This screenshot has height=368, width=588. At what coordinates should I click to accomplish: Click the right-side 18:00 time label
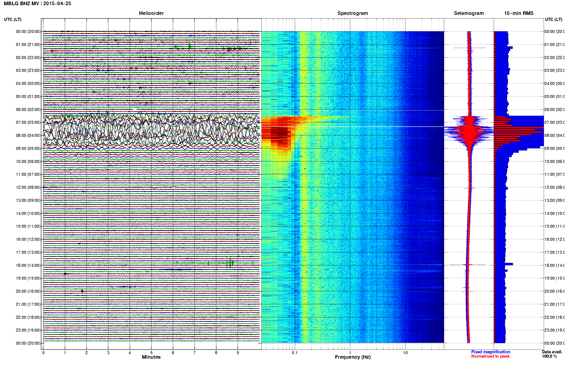(x=555, y=266)
